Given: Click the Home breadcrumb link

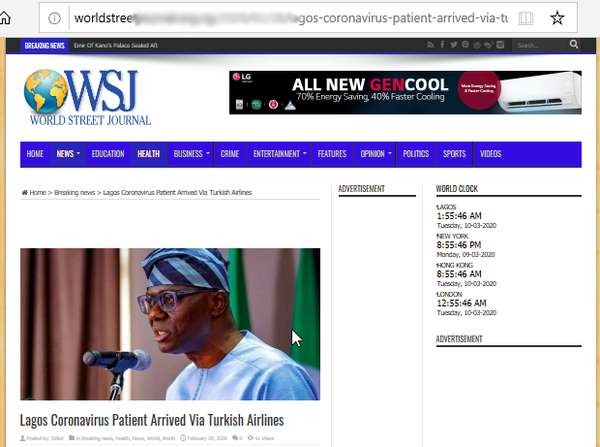Looking at the screenshot, I should pos(38,193).
